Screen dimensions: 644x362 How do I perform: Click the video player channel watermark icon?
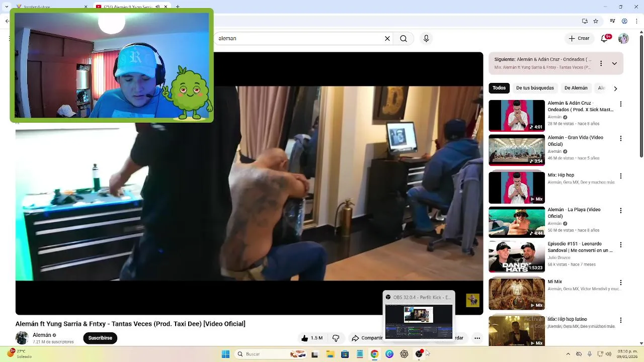(472, 300)
